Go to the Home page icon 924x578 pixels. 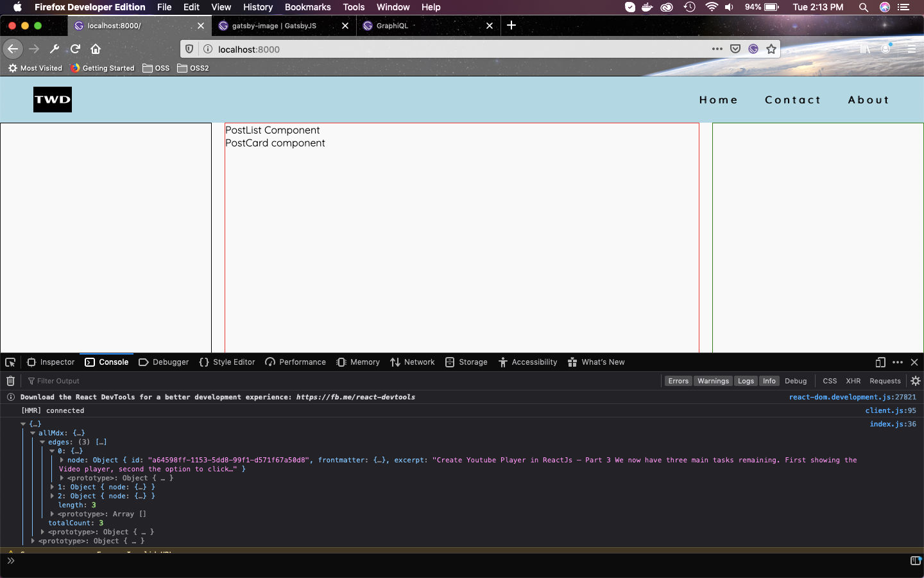96,49
